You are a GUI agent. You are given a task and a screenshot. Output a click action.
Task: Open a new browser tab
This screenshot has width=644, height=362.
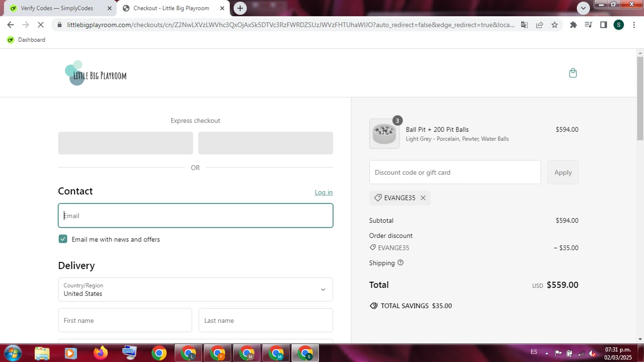point(240,8)
